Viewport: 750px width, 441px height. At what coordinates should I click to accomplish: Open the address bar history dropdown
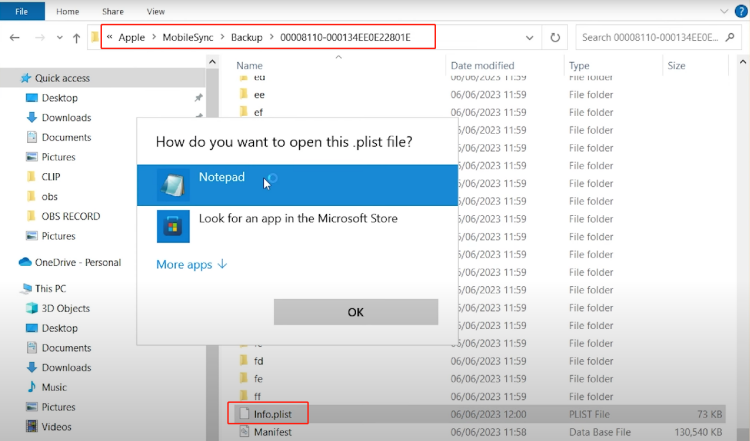tap(529, 38)
